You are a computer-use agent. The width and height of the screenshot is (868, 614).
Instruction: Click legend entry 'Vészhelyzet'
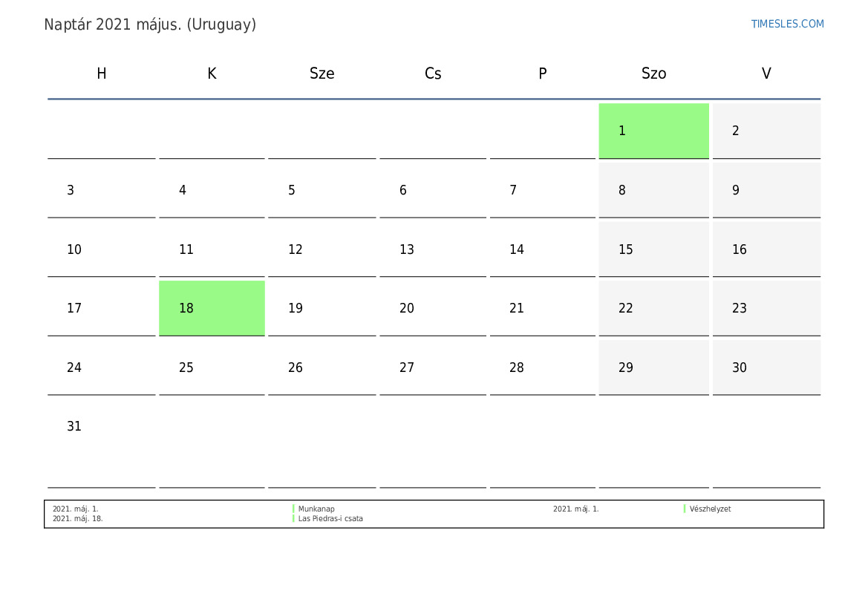(x=710, y=509)
